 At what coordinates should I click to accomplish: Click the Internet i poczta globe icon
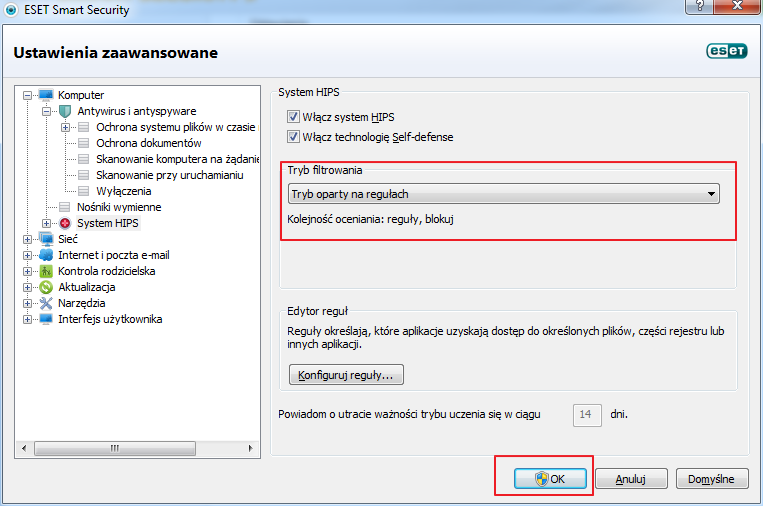(46, 255)
